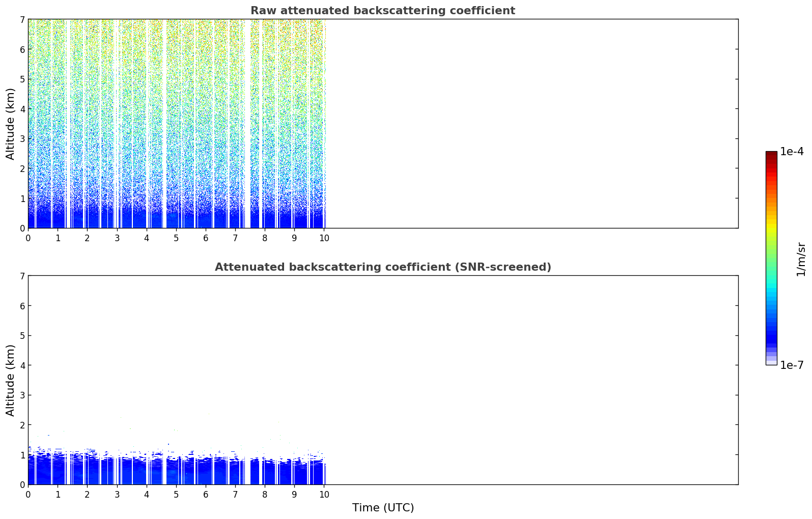Click the top plot's 'Altitude (km)' label
The width and height of the screenshot is (812, 519).
click(x=11, y=124)
